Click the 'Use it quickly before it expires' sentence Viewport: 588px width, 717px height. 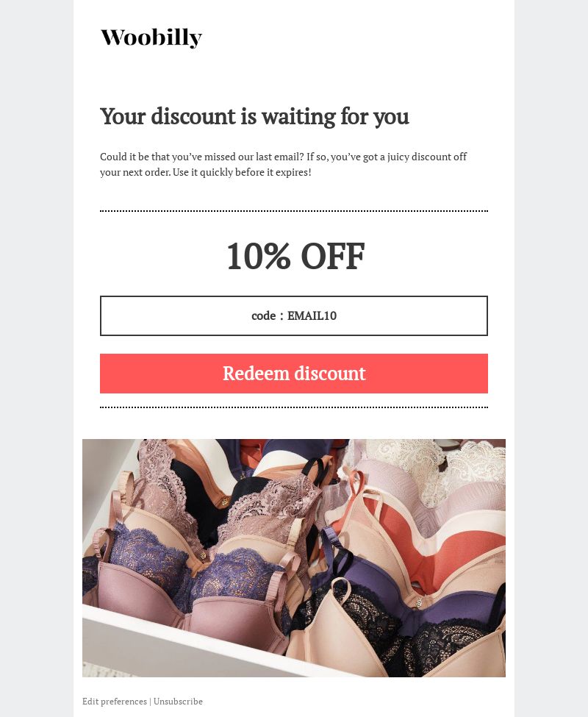point(242,172)
